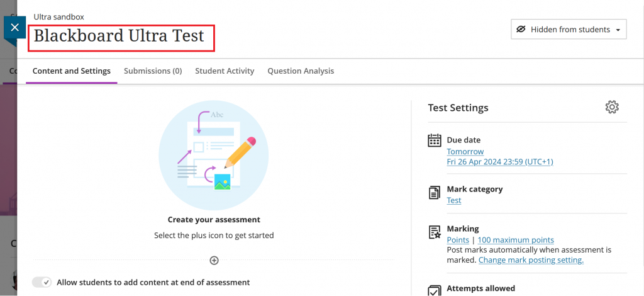The image size is (644, 296).
Task: Open the Fri 26 Apr 2024 23:59 link
Action: coord(499,162)
